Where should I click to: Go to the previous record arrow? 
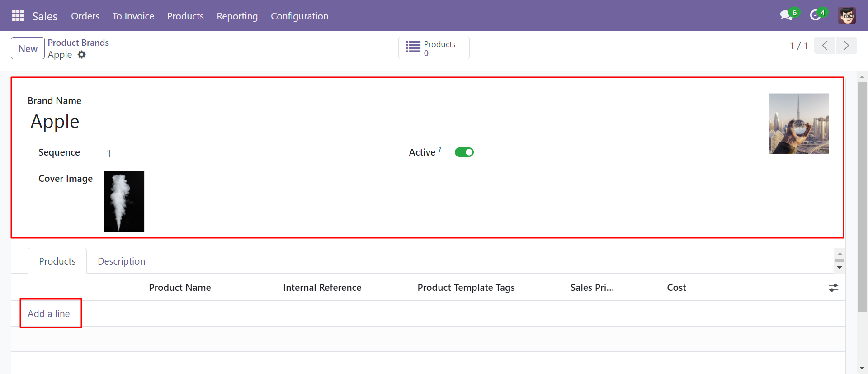[x=825, y=46]
